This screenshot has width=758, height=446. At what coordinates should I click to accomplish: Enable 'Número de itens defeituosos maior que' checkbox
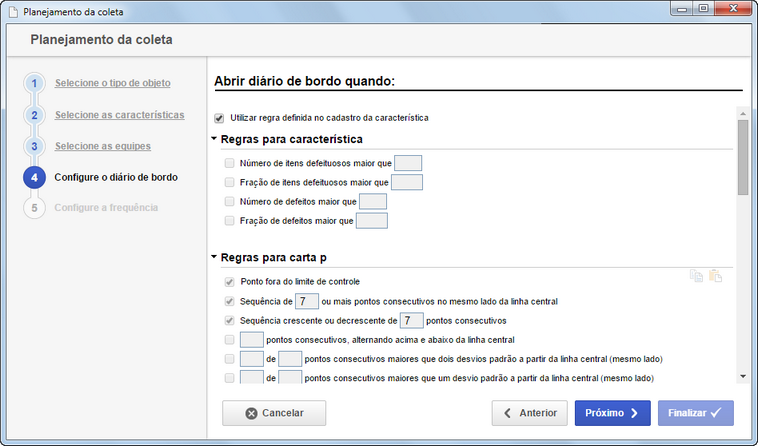[229, 163]
